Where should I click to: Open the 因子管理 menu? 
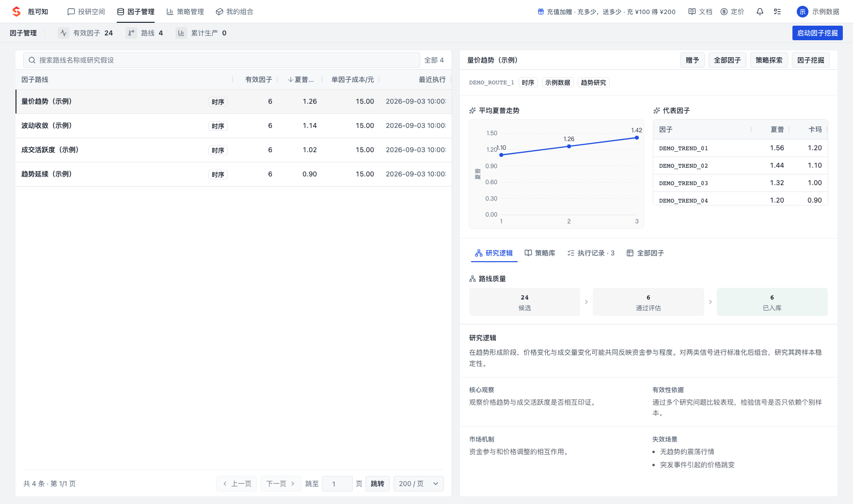136,12
